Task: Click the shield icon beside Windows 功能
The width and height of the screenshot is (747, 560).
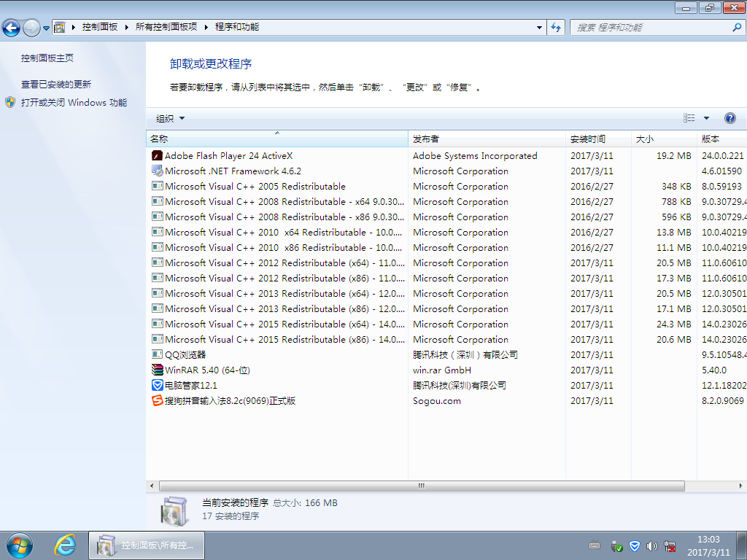Action: click(x=10, y=102)
